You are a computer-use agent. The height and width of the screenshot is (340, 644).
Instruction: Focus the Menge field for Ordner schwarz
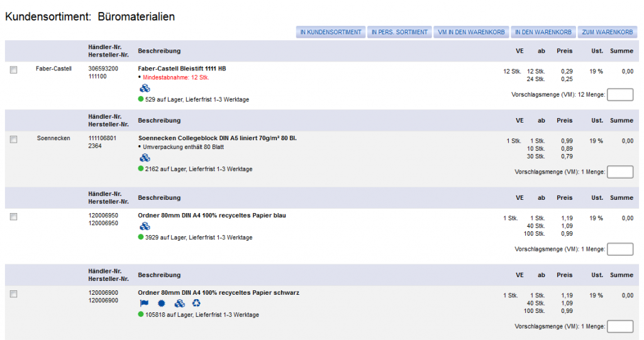tap(620, 326)
